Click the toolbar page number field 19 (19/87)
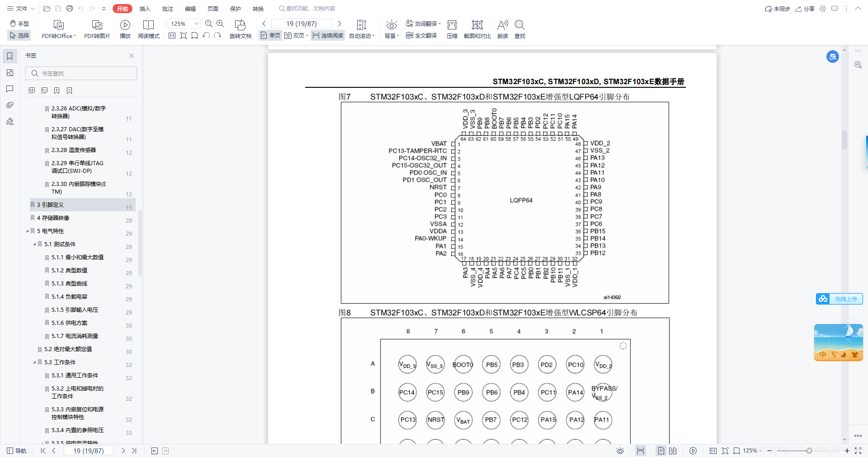Viewport: 868px width, 457px height. click(x=302, y=24)
